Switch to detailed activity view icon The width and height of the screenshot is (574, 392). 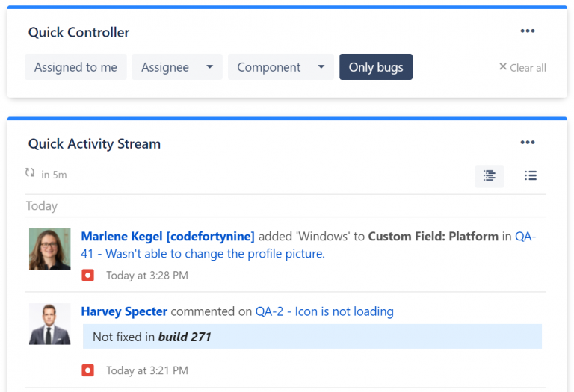click(490, 176)
